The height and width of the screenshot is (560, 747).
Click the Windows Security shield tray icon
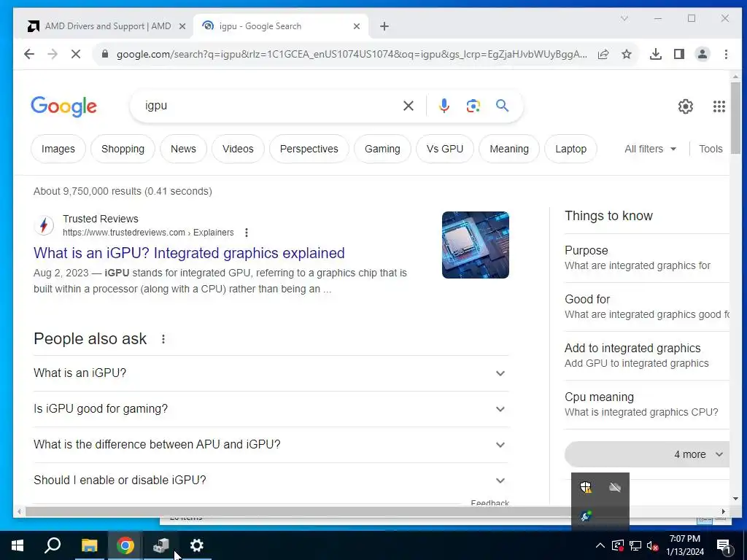pos(586,487)
